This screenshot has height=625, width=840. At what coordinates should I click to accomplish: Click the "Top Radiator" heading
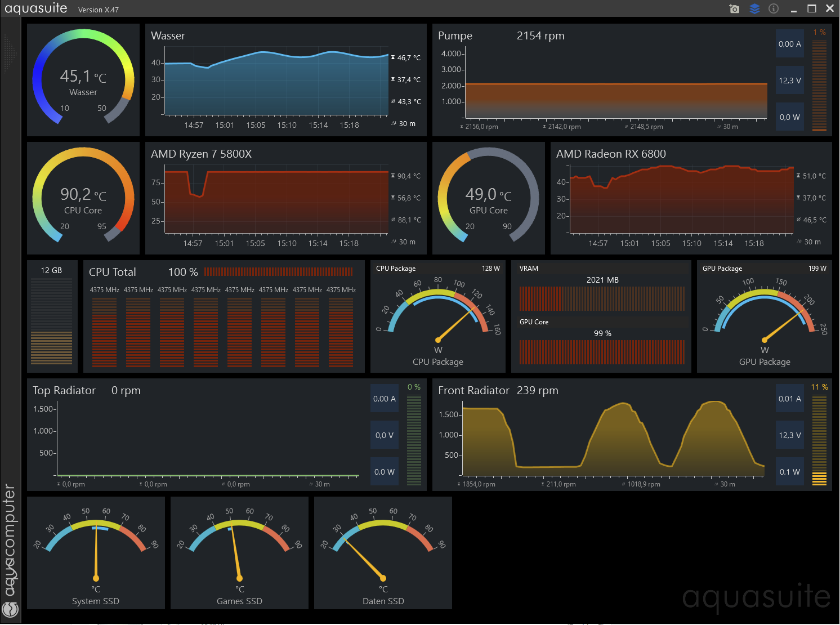(64, 391)
